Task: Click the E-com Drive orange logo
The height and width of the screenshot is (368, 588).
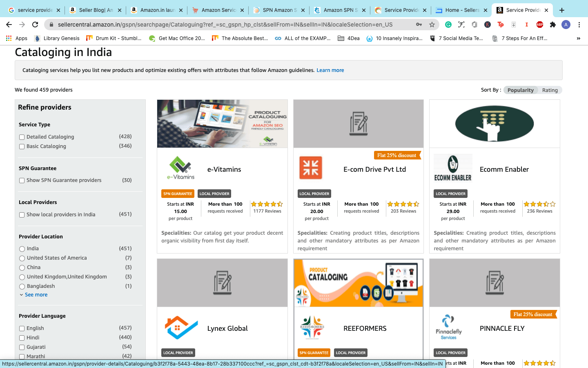Action: [311, 168]
